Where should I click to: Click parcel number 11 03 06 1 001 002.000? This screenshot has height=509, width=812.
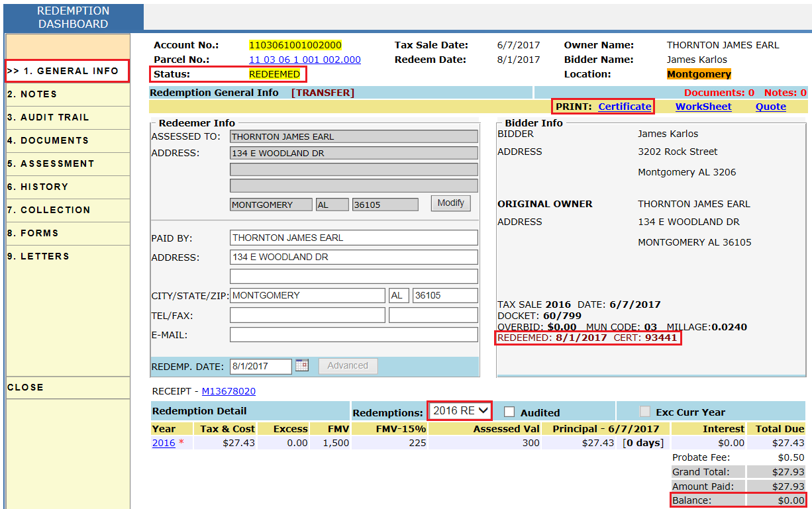[305, 60]
